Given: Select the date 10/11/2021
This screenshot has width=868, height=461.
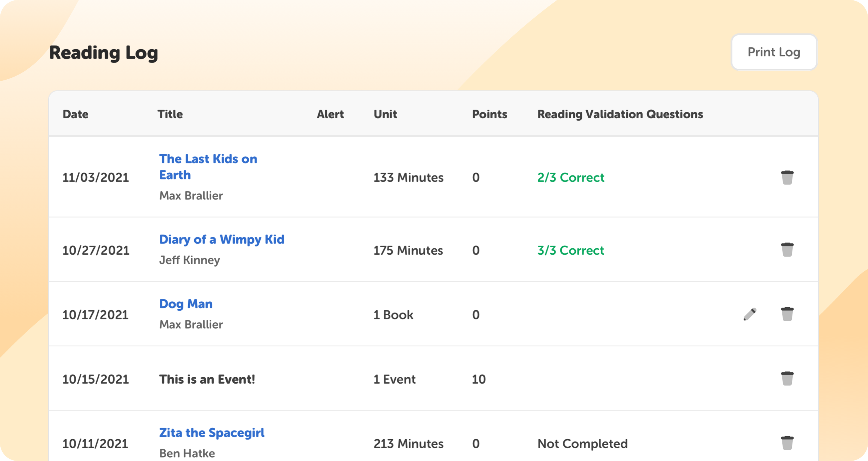Looking at the screenshot, I should click(95, 444).
